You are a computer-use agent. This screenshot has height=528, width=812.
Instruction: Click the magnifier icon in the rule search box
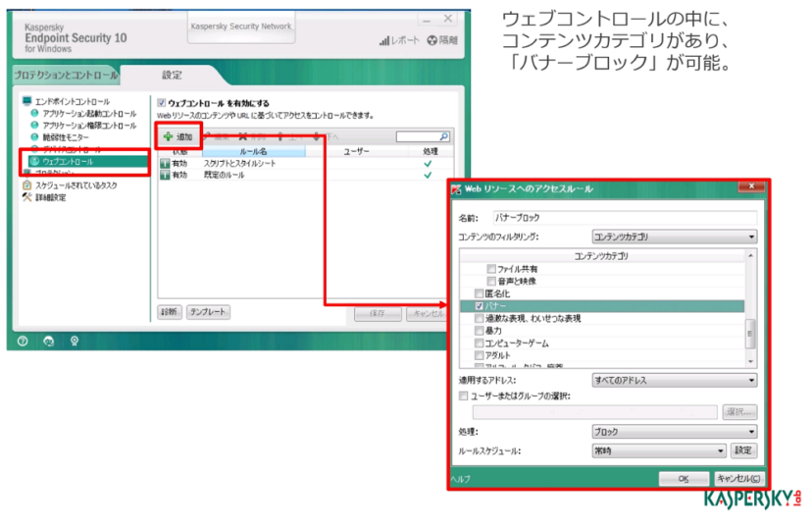coord(444,136)
